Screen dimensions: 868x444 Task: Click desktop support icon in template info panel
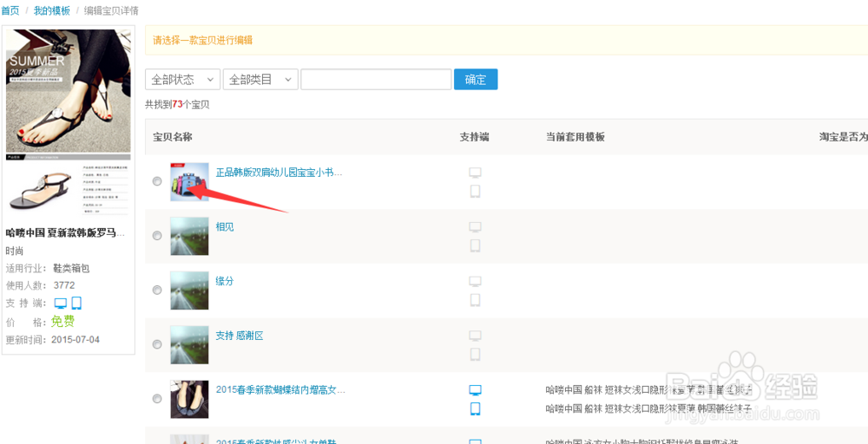[61, 303]
